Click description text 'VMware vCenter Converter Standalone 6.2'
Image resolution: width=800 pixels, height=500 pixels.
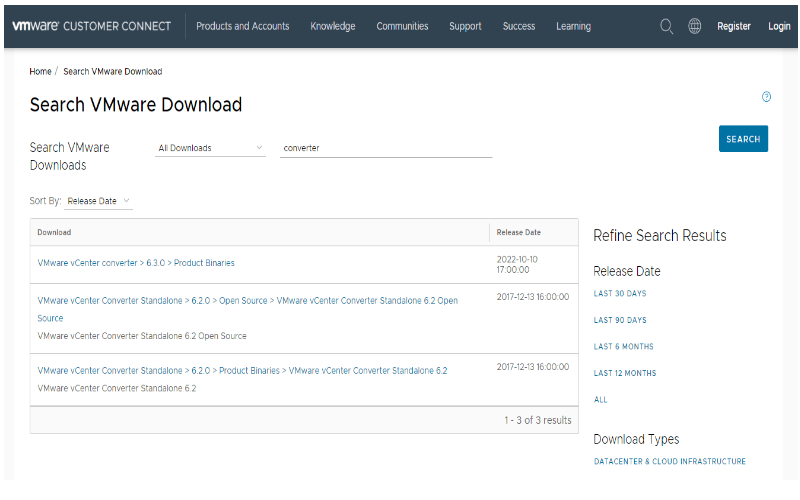click(116, 388)
